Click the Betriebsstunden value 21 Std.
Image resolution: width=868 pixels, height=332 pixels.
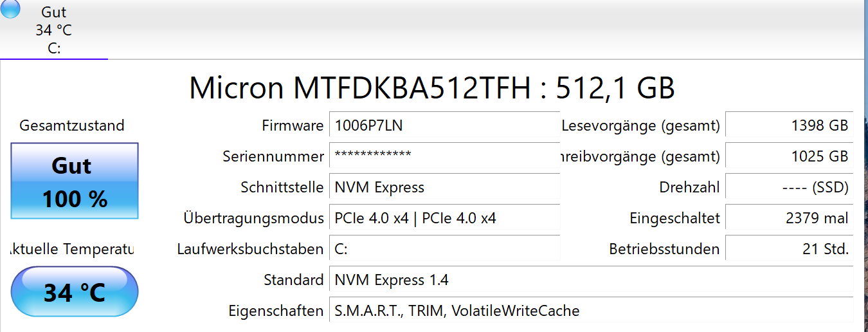(x=789, y=249)
